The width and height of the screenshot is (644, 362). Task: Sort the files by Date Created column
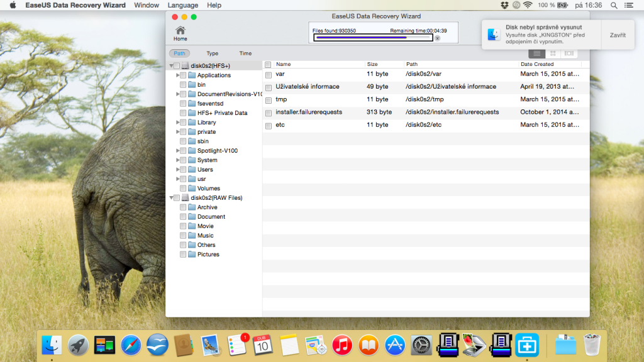tap(536, 64)
